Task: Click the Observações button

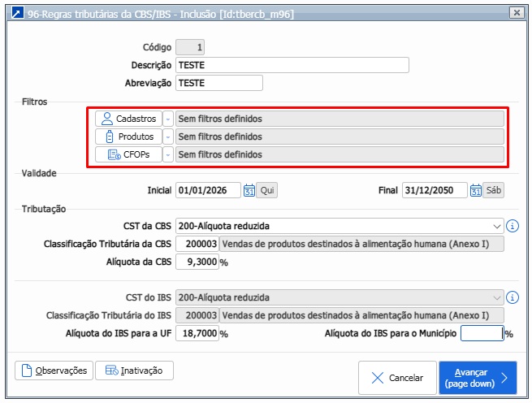Action: (53, 370)
